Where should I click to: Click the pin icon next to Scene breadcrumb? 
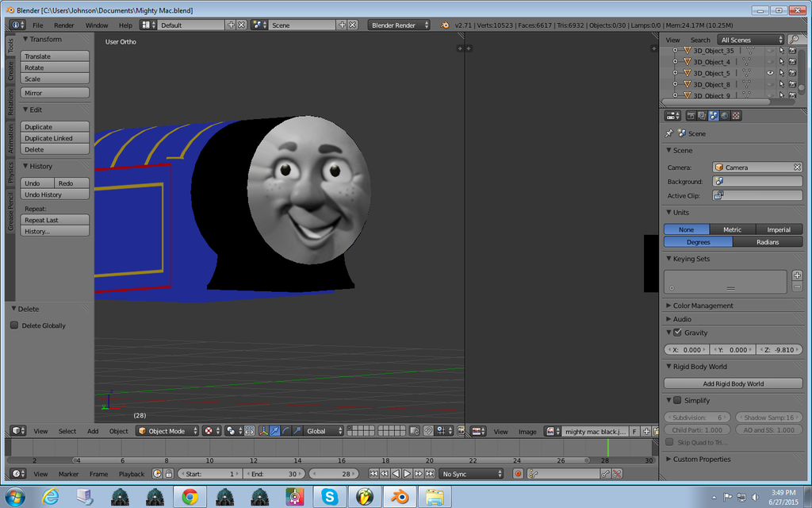coord(669,133)
